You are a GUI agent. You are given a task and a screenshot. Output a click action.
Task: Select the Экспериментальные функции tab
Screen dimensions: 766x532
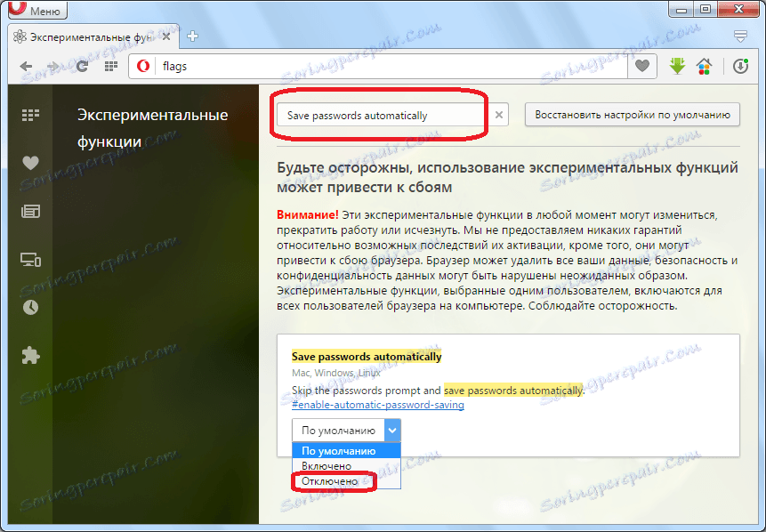coord(93,37)
